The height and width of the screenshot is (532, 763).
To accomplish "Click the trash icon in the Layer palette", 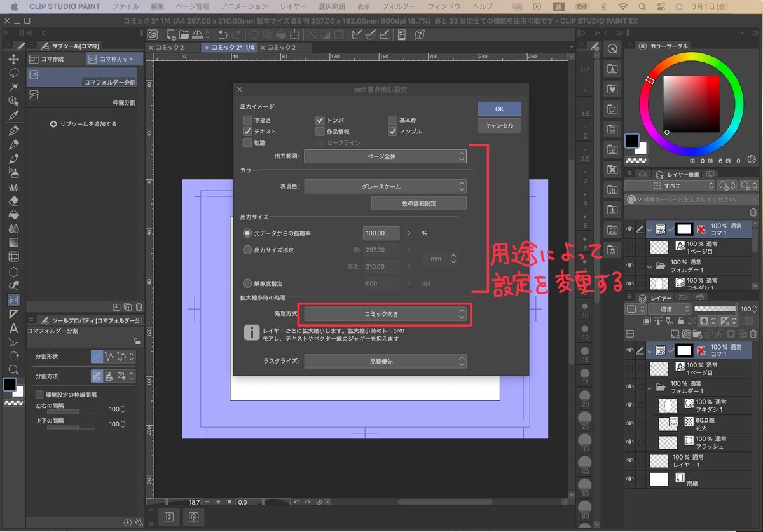I will point(753,334).
